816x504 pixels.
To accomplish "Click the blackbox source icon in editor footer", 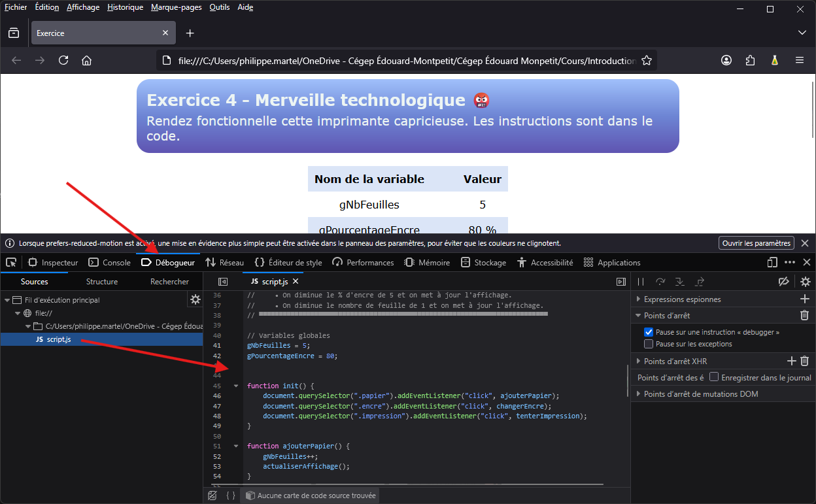I will pyautogui.click(x=212, y=496).
